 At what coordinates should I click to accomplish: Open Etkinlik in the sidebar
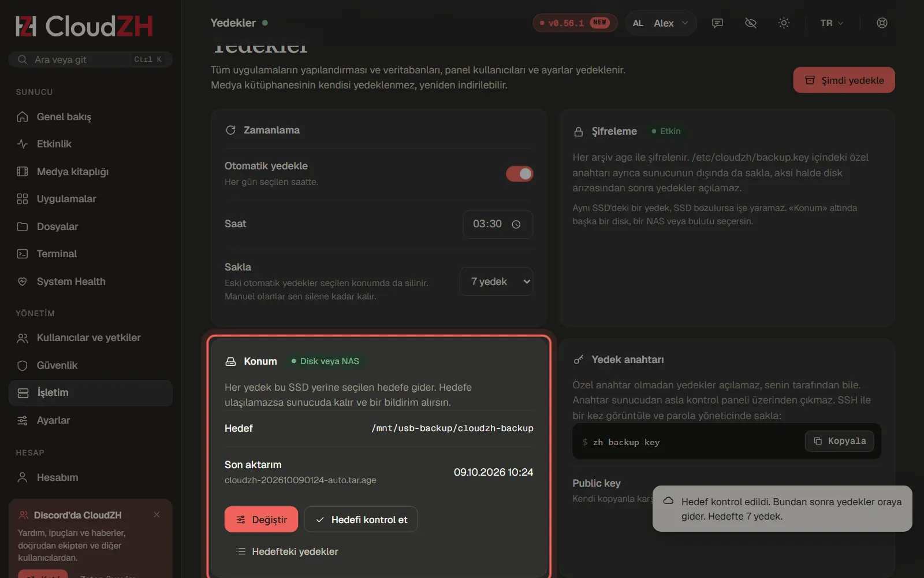click(90, 144)
